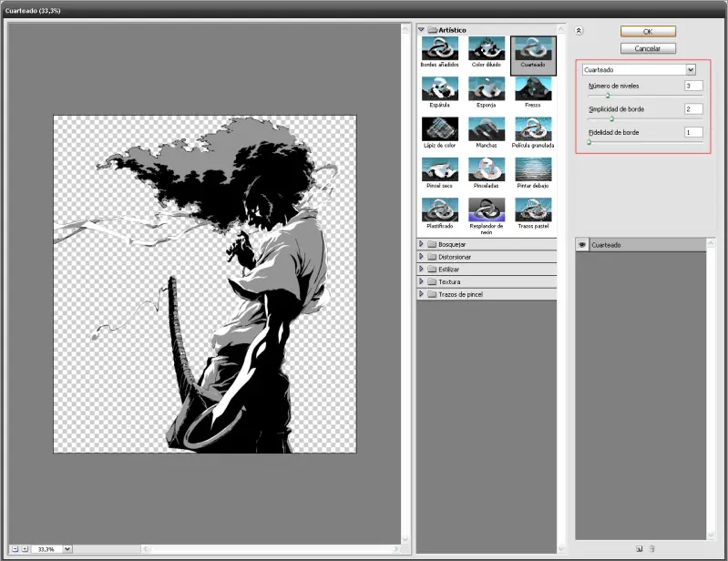Click the effect layers scrollbar up arrow
Screen dimensions: 728x561
(711, 243)
